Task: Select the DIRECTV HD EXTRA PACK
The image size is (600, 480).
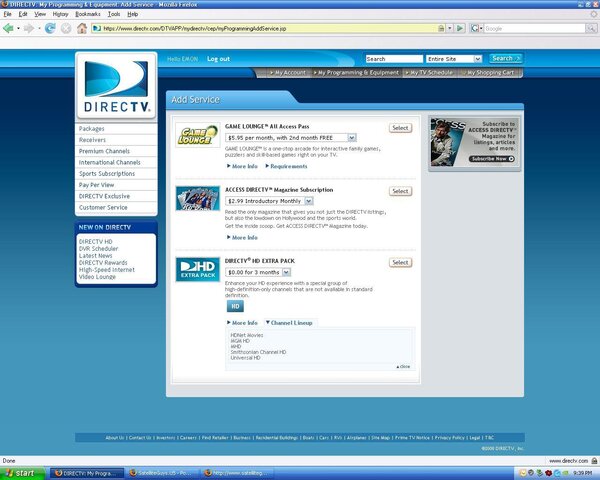Action: tap(400, 263)
